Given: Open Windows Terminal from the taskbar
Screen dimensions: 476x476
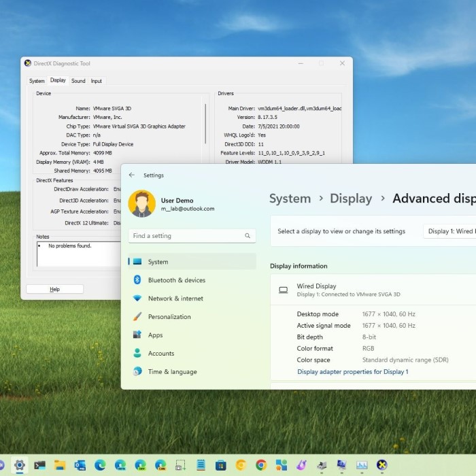Looking at the screenshot, I should coord(39,465).
